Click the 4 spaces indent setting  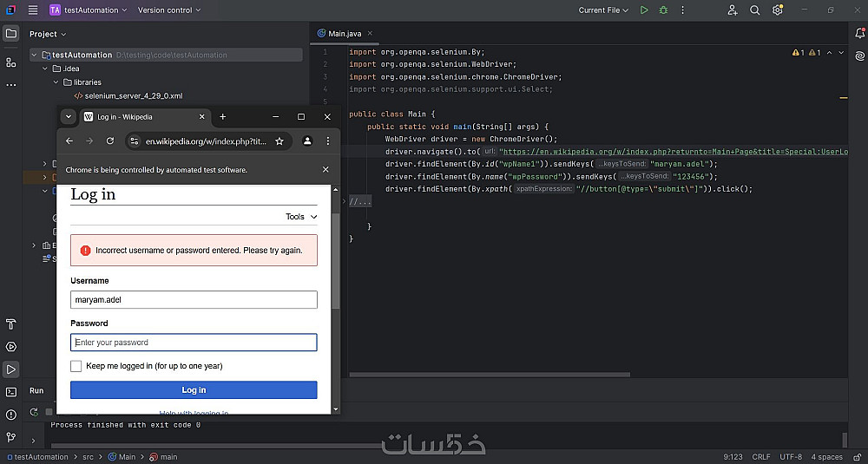pos(826,457)
